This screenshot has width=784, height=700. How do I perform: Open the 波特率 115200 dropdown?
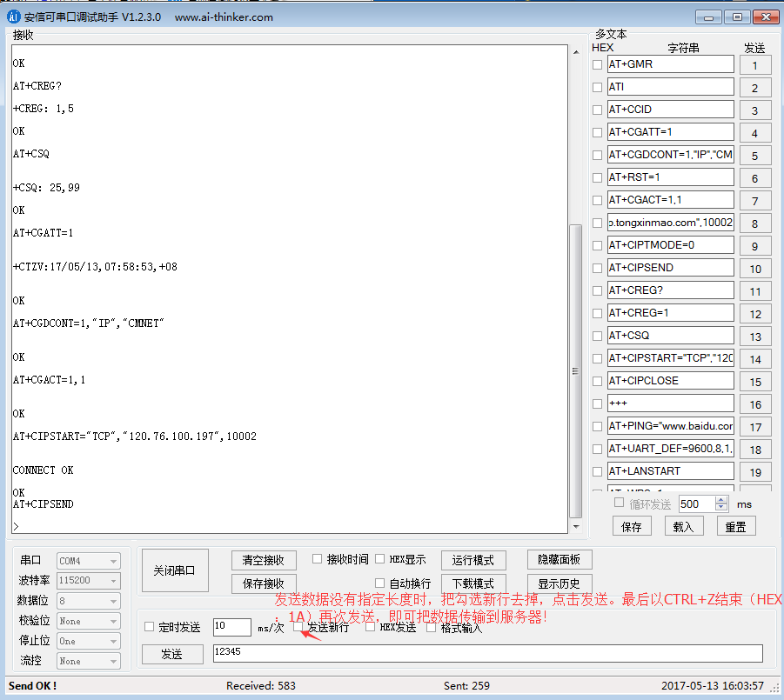click(x=89, y=581)
